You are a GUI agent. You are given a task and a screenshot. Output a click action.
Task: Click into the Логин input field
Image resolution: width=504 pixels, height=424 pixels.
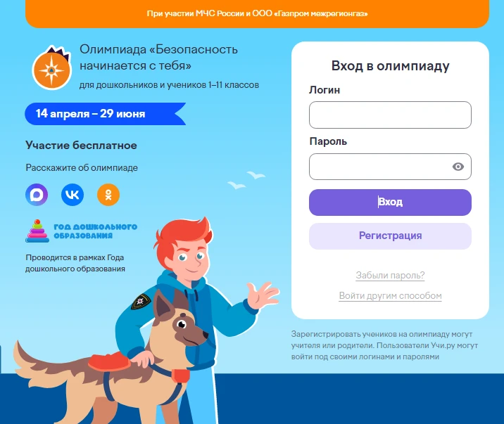390,115
